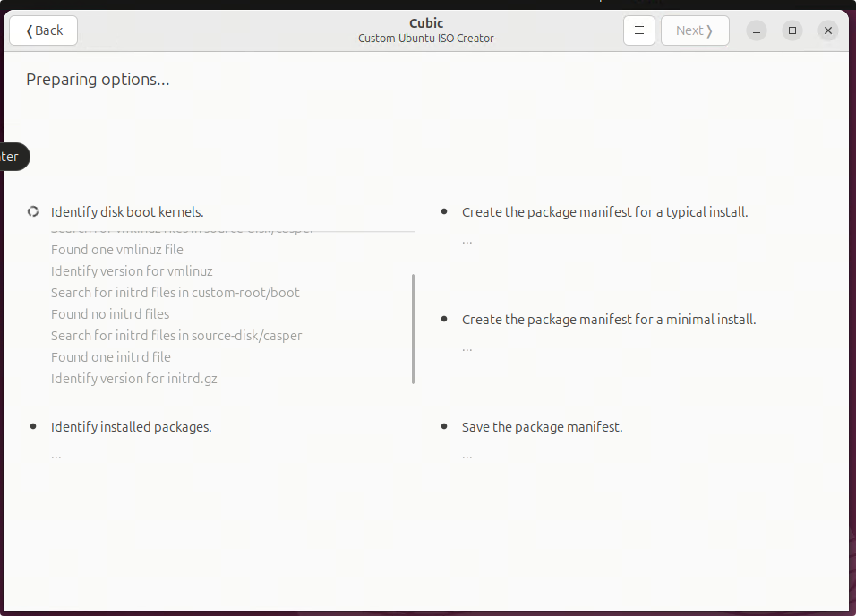Select 'Identify version for initrd.gz' line

[x=133, y=379]
